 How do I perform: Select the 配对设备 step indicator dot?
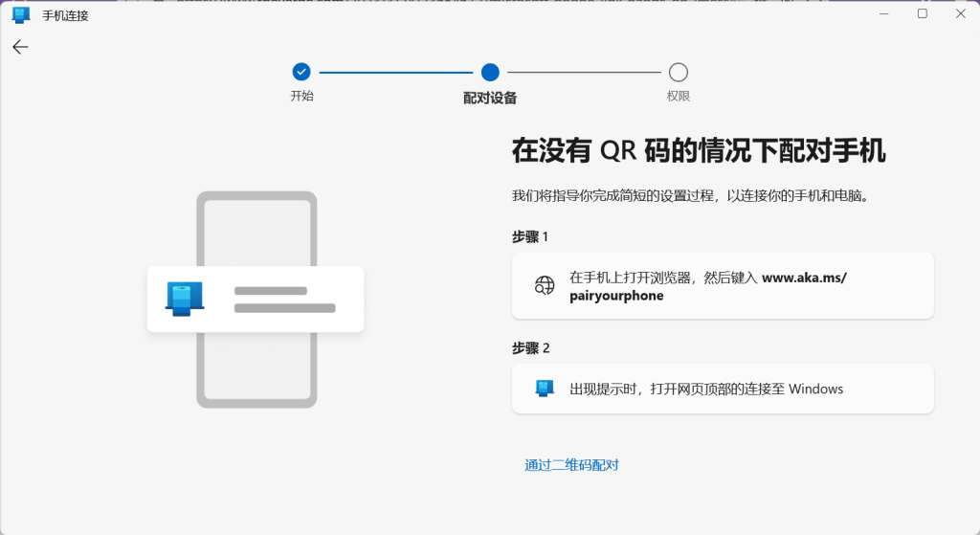[490, 73]
